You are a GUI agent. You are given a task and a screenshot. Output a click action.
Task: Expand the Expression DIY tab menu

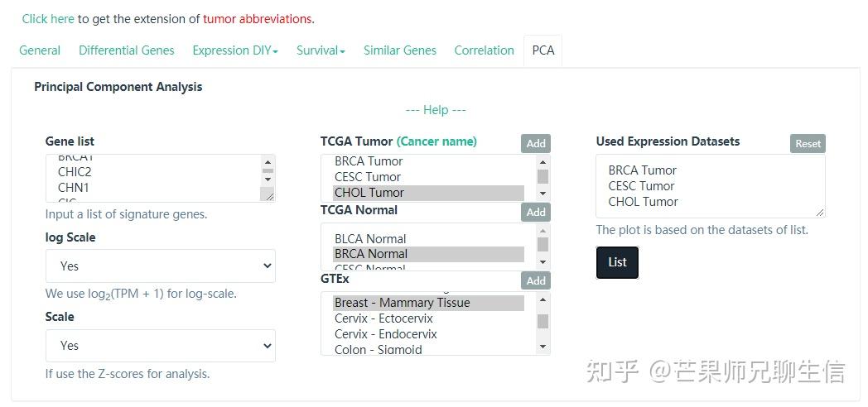pos(235,50)
